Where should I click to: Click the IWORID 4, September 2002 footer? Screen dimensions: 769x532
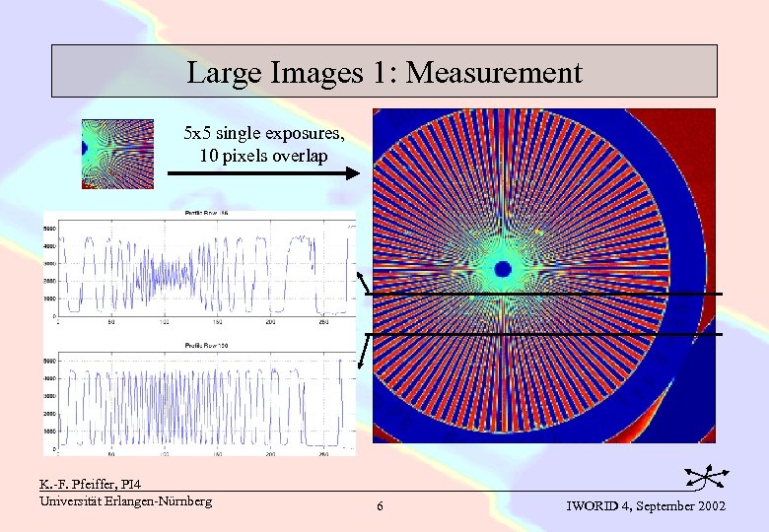click(x=646, y=505)
